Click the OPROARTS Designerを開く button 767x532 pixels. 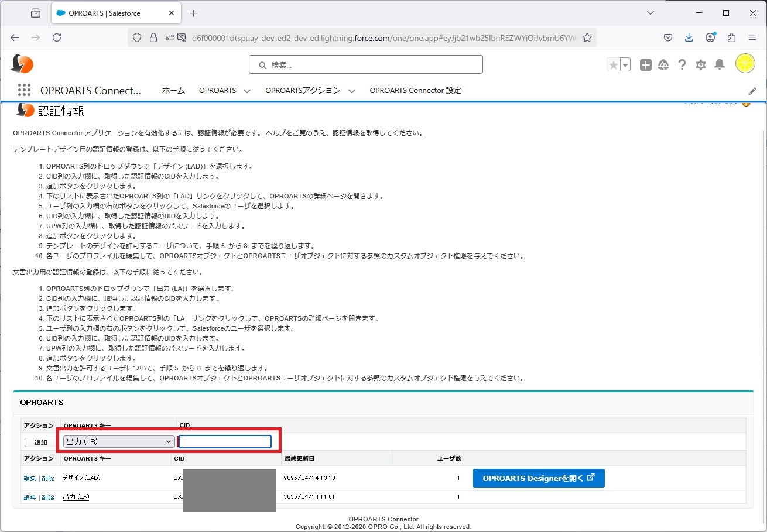[538, 478]
